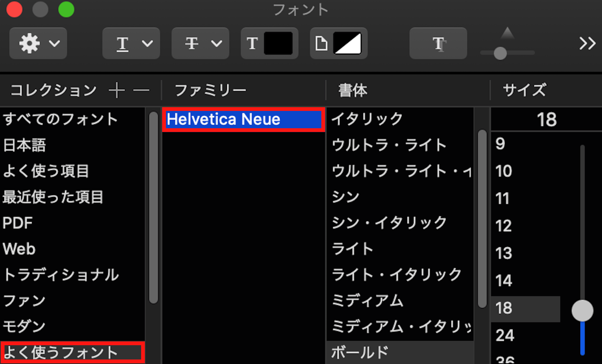Click the collections list scrollbar
This screenshot has width=602, height=364.
(x=153, y=208)
